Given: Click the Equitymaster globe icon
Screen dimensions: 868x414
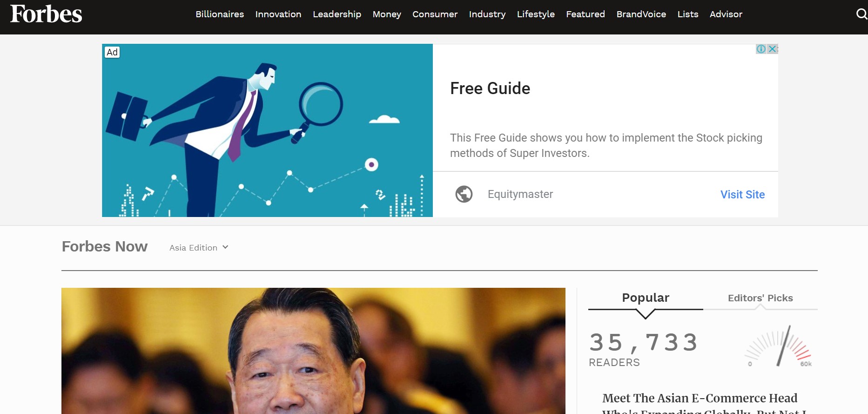Looking at the screenshot, I should (464, 194).
